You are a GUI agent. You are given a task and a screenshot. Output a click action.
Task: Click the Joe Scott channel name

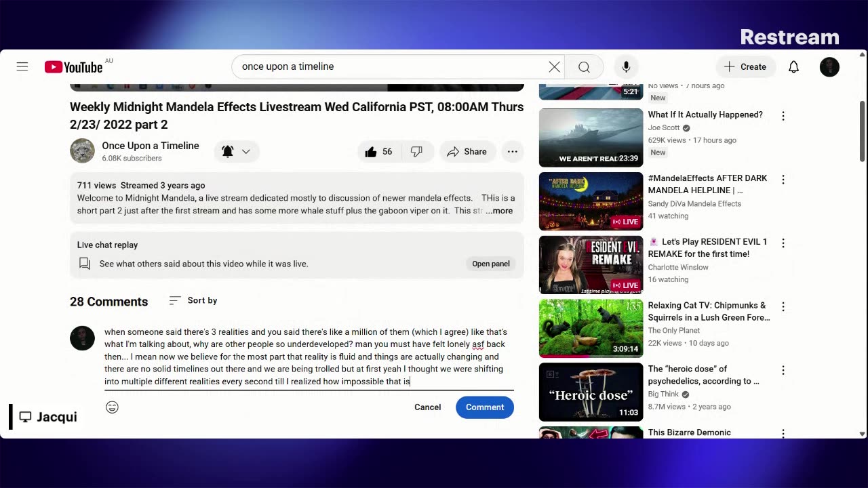(x=664, y=127)
